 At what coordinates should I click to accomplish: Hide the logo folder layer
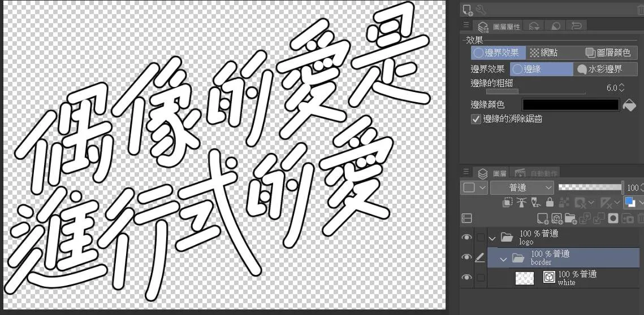pos(466,237)
